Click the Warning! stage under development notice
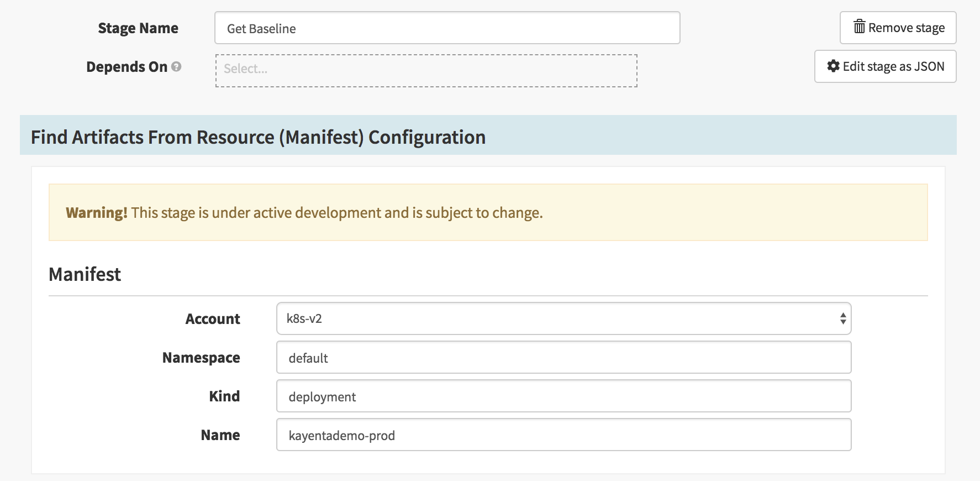This screenshot has width=980, height=481. [488, 212]
